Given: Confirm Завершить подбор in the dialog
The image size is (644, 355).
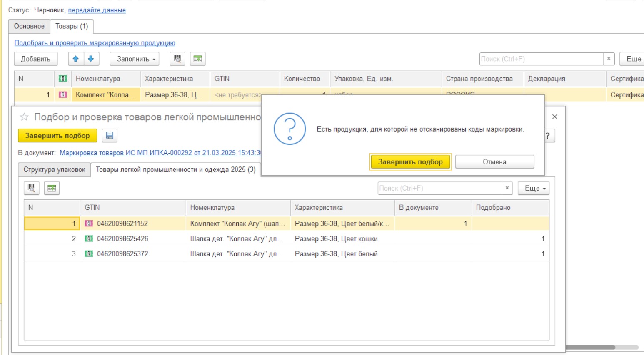Looking at the screenshot, I should 410,162.
